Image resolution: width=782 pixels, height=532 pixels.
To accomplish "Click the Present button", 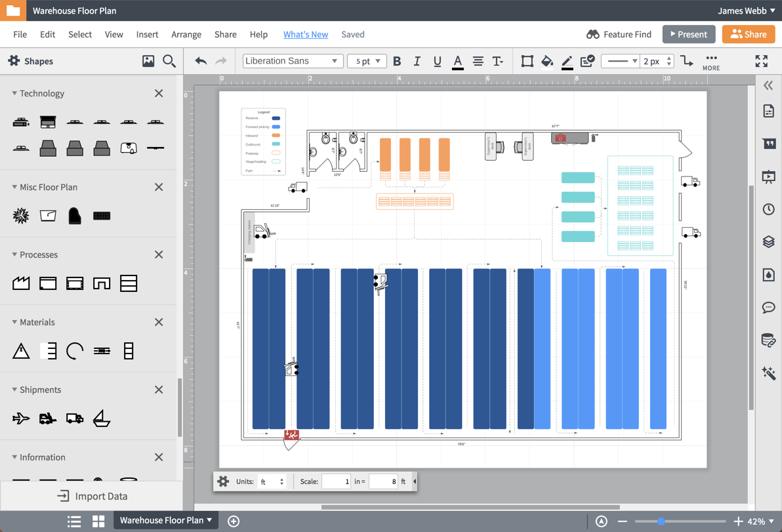I will 688,34.
